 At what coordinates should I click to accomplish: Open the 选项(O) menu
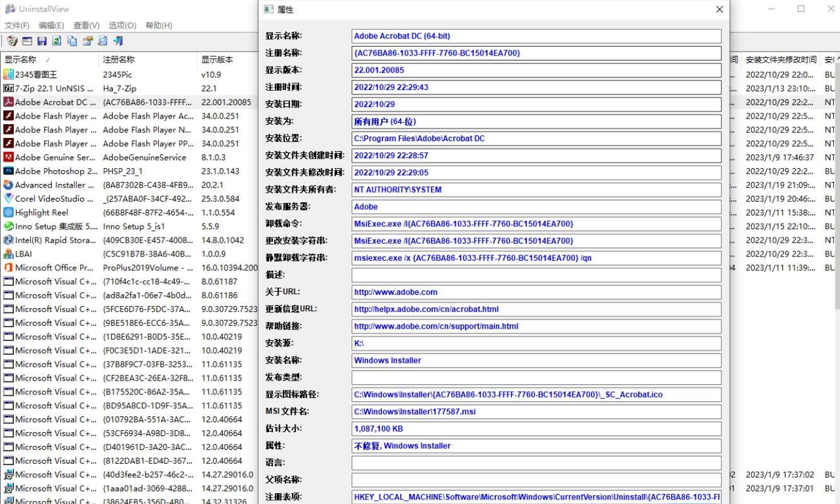point(122,25)
